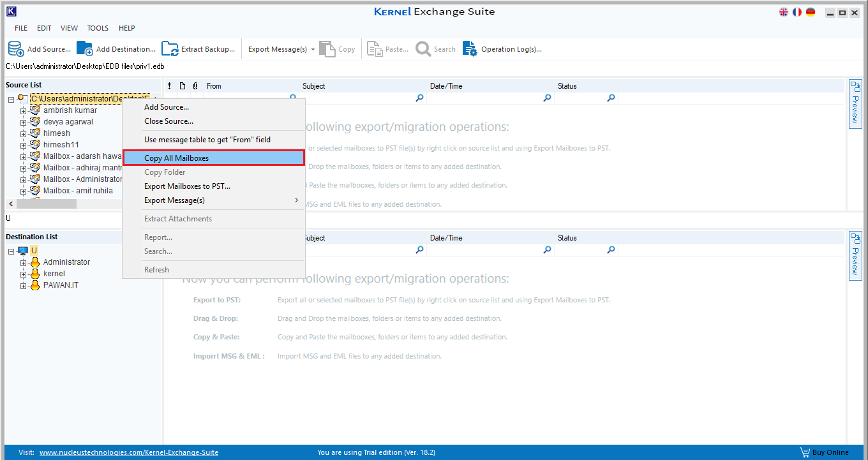Collapse the source EDB root node
This screenshot has height=460, width=868.
(11, 99)
